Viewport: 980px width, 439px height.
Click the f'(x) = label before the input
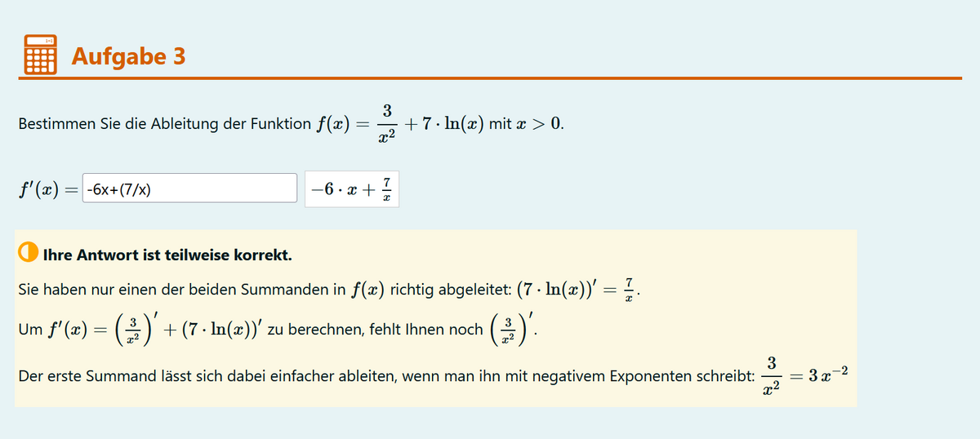coord(48,188)
